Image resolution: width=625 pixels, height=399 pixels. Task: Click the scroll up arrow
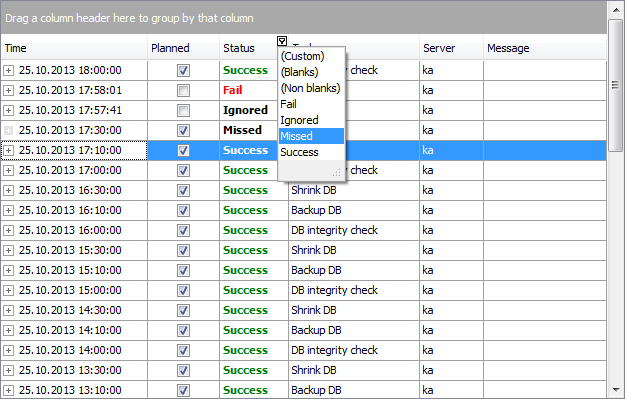(616, 10)
